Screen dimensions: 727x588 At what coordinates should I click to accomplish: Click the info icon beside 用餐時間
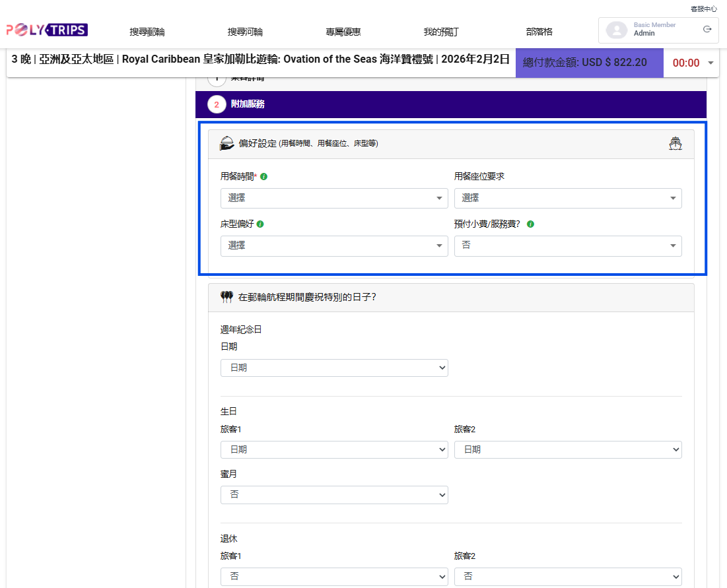point(264,177)
